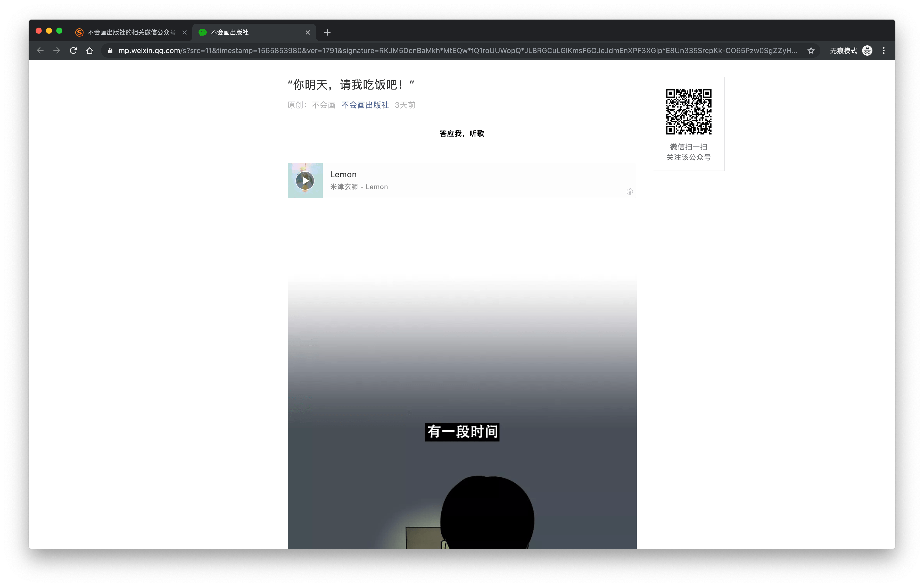The width and height of the screenshot is (924, 587).
Task: Go to the home page icon
Action: 90,51
